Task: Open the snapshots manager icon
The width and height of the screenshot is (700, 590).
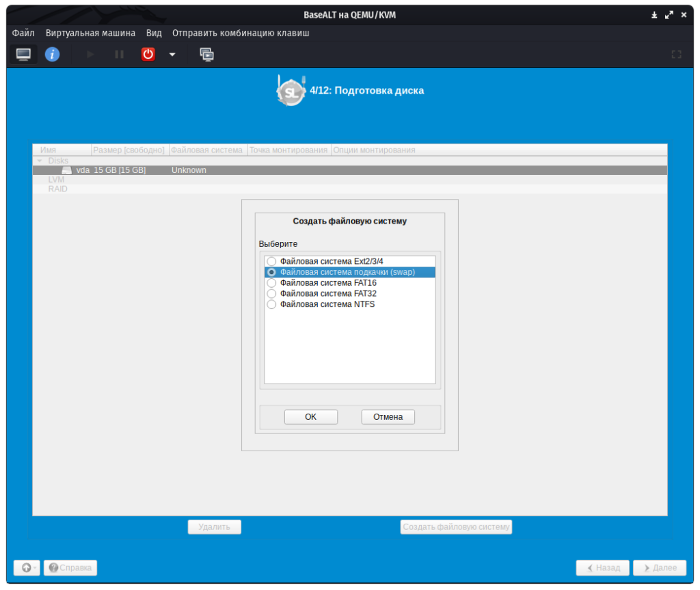Action: (206, 54)
